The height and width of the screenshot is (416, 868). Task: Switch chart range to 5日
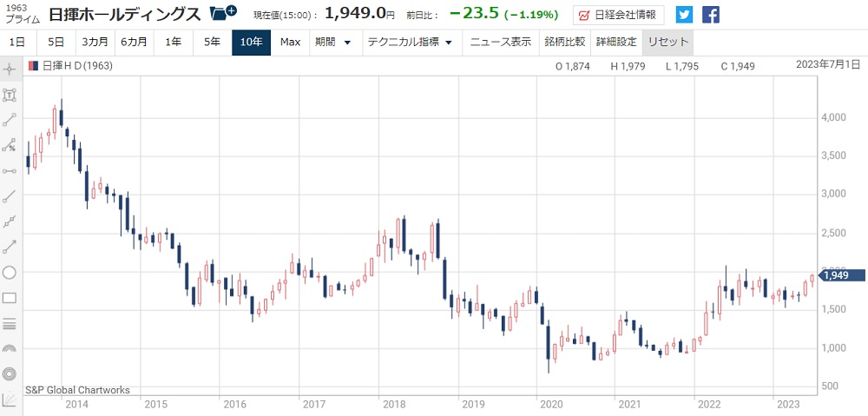click(56, 43)
